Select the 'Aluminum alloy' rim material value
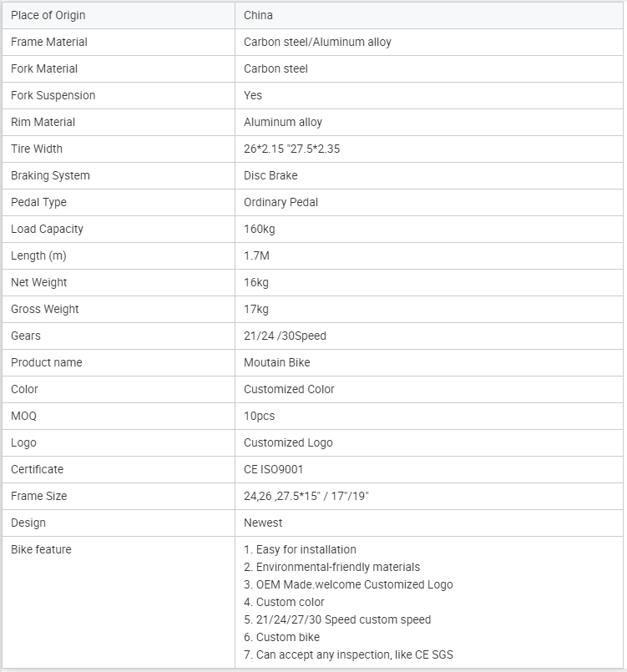 (x=283, y=122)
